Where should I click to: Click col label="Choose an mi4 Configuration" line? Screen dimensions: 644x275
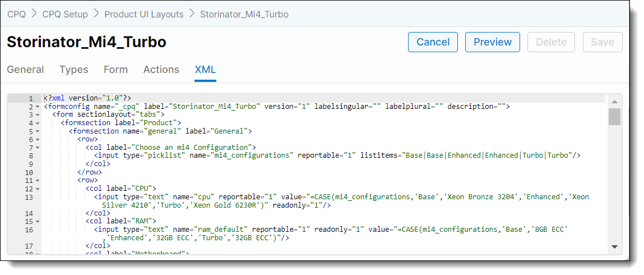click(x=171, y=148)
